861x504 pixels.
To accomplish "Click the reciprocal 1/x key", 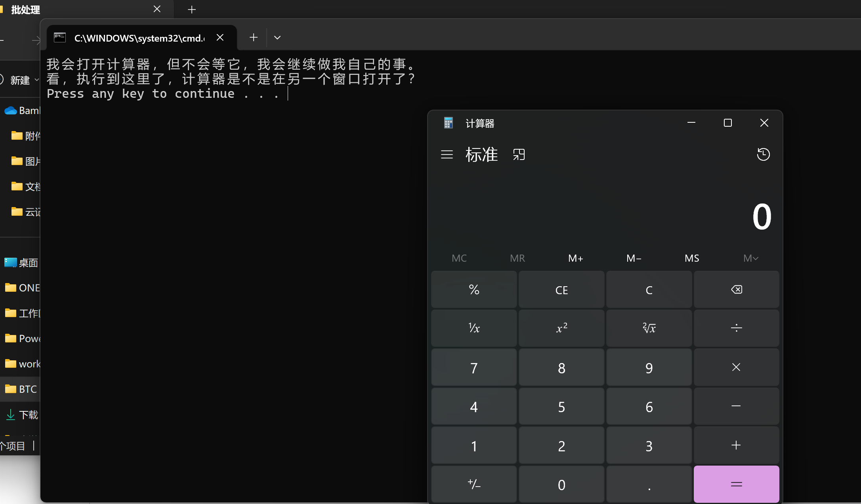I will point(474,328).
